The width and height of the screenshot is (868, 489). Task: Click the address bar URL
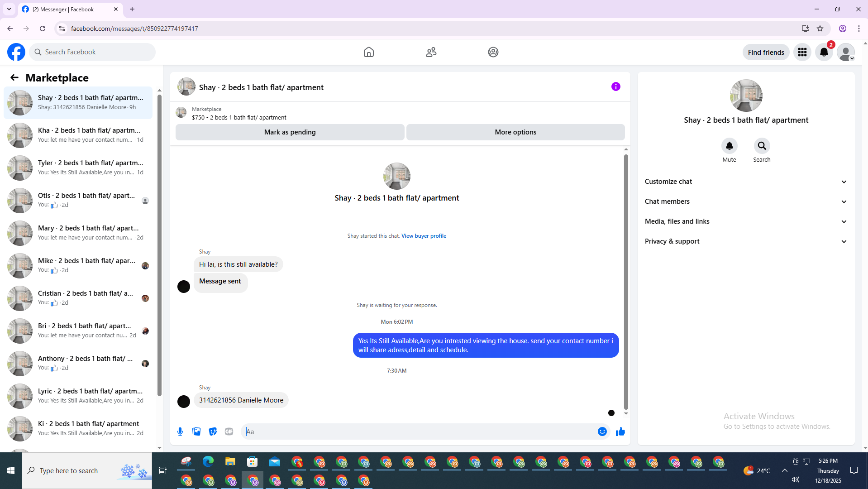click(134, 29)
